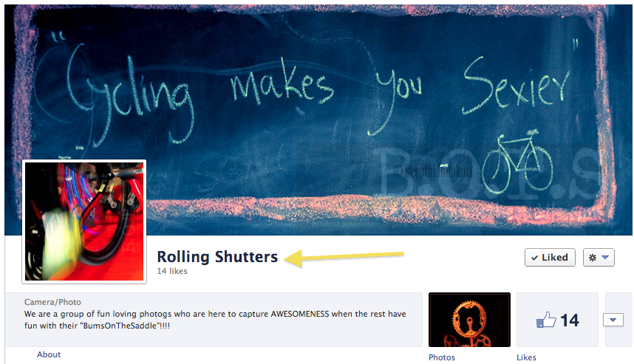
Task: Click the 14 number in Likes box
Action: [569, 320]
